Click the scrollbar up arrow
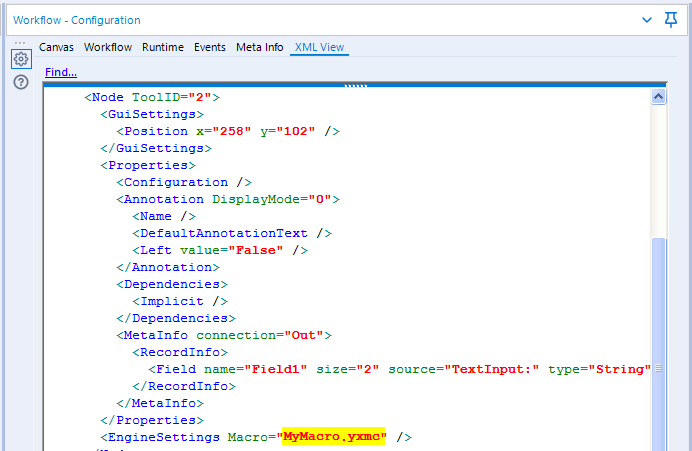 coord(658,97)
